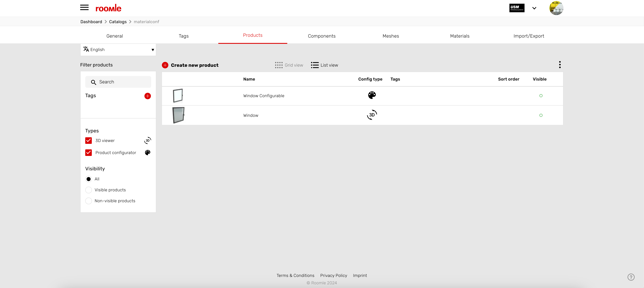The image size is (644, 288).
Task: Click Create new product button
Action: point(190,65)
